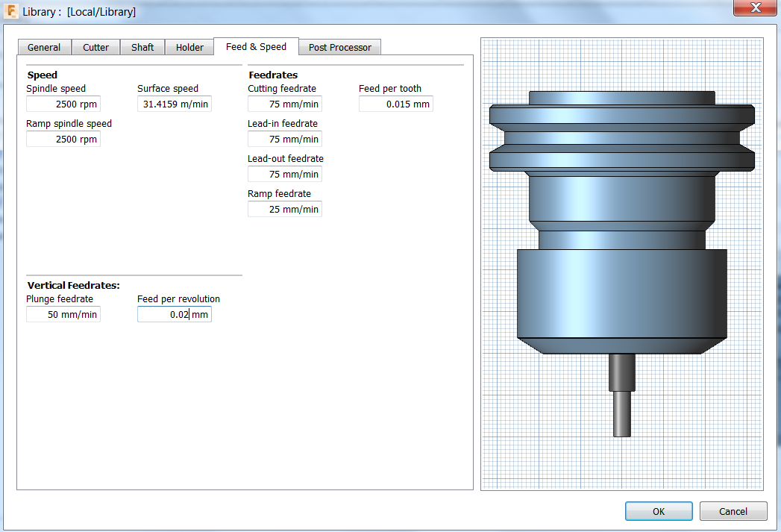The width and height of the screenshot is (781, 532).
Task: Close the Library dialog window
Action: coord(756,9)
